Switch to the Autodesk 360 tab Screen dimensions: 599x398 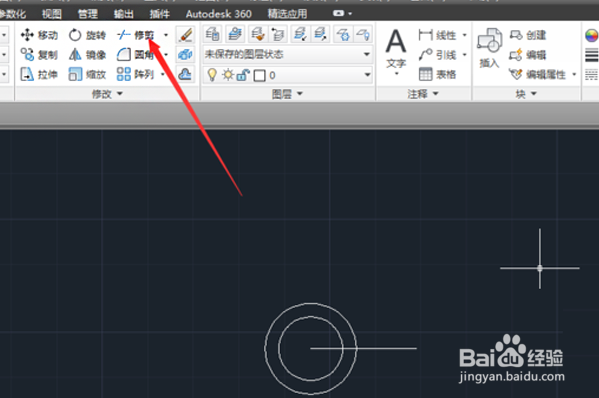(x=219, y=14)
